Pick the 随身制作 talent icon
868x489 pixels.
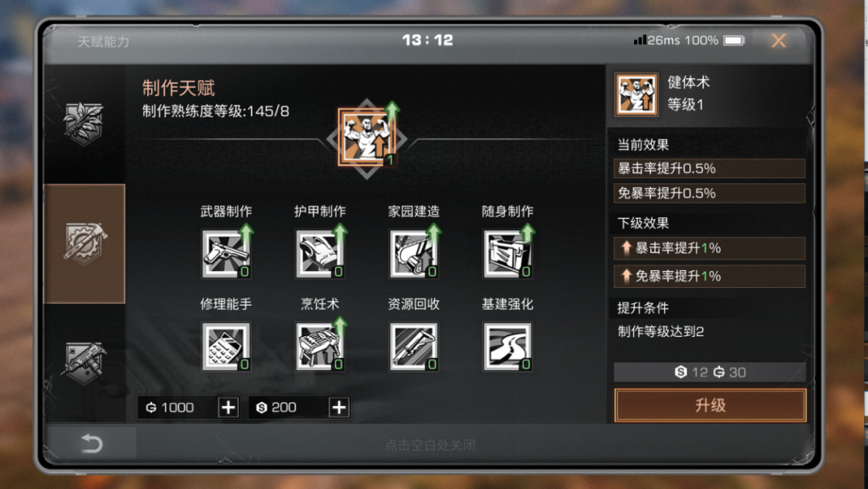coord(508,253)
